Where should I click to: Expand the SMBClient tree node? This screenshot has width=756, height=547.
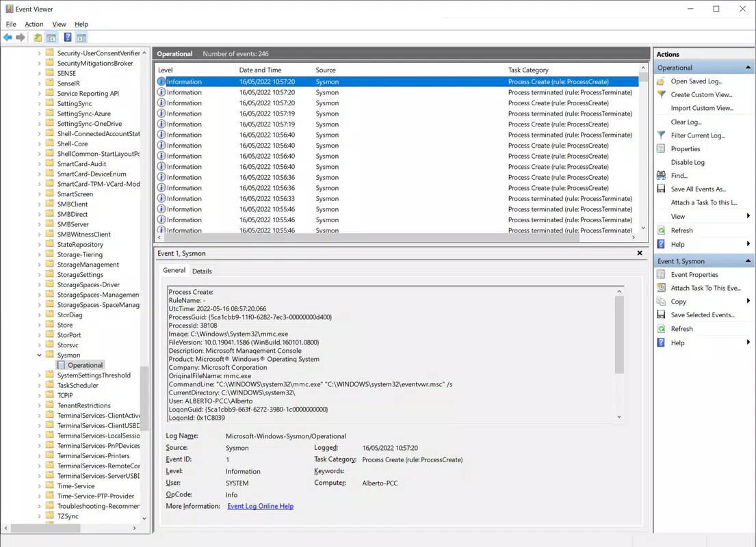pyautogui.click(x=40, y=204)
